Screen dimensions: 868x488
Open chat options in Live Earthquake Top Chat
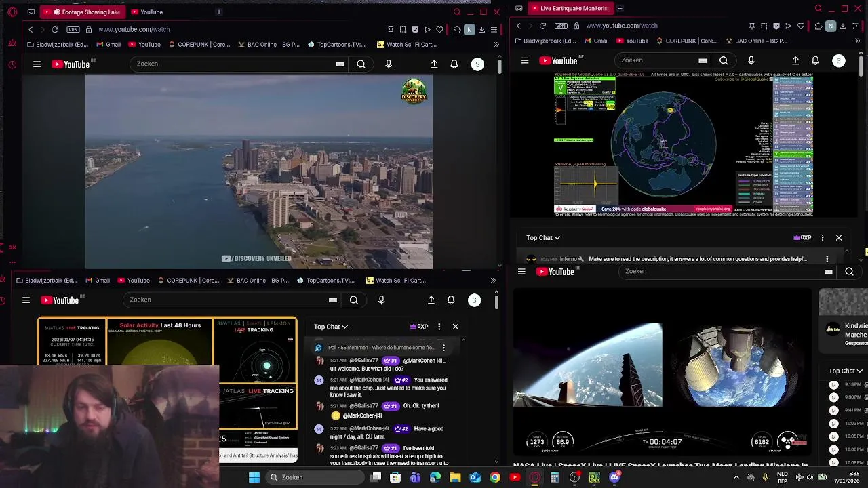(x=823, y=238)
